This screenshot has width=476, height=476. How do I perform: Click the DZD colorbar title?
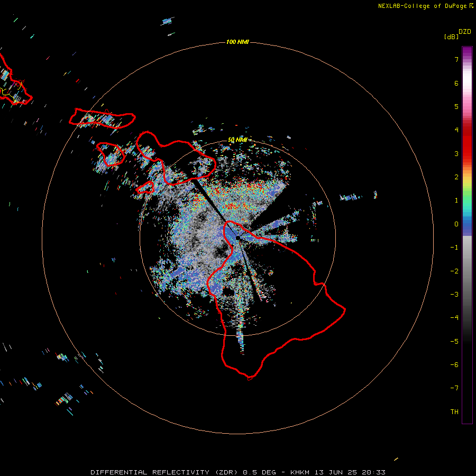pos(465,32)
